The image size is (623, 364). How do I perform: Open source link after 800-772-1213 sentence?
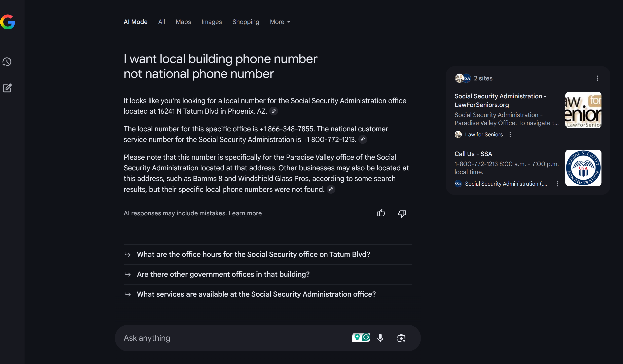(x=363, y=140)
